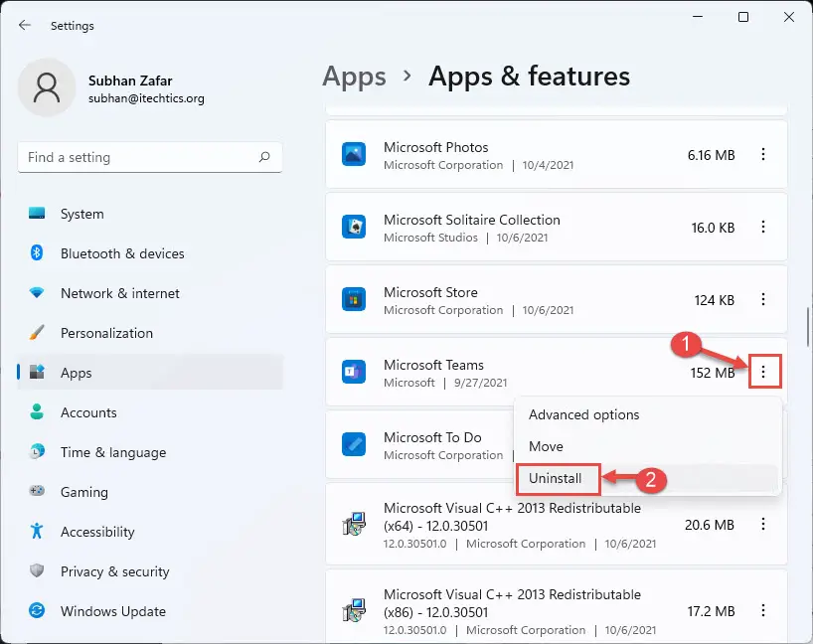
Task: Click the Apps breadcrumb link
Action: 354,77
